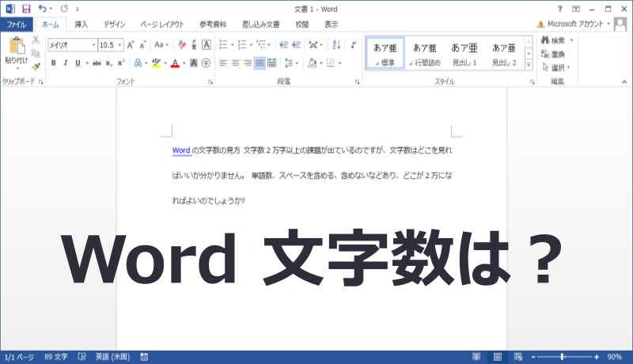633x364 pixels.
Task: Select the Format Painter brush
Action: [x=36, y=66]
